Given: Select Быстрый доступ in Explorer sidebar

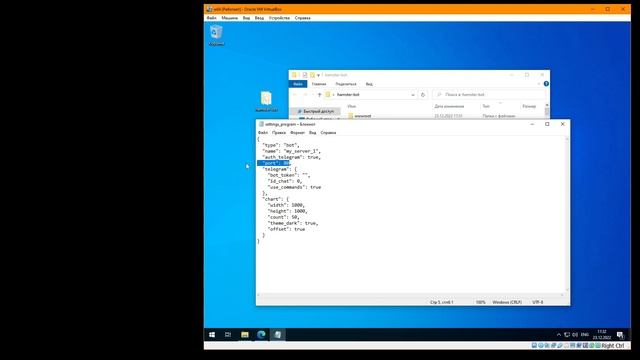Looking at the screenshot, I should (315, 111).
